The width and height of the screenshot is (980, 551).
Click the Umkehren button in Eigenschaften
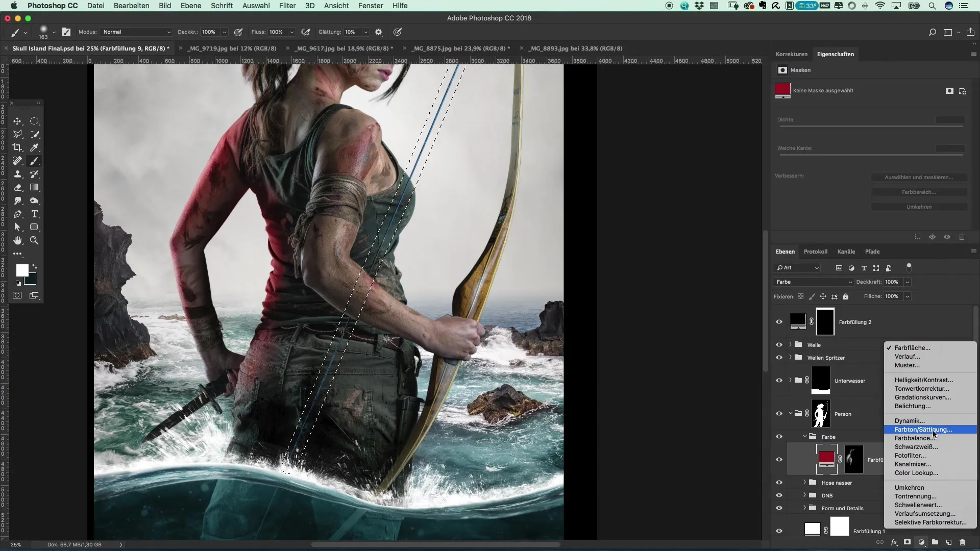pos(919,207)
